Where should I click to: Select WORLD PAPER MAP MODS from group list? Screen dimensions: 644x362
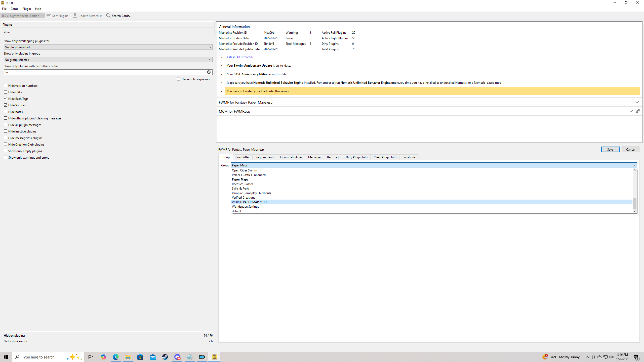coord(250,202)
